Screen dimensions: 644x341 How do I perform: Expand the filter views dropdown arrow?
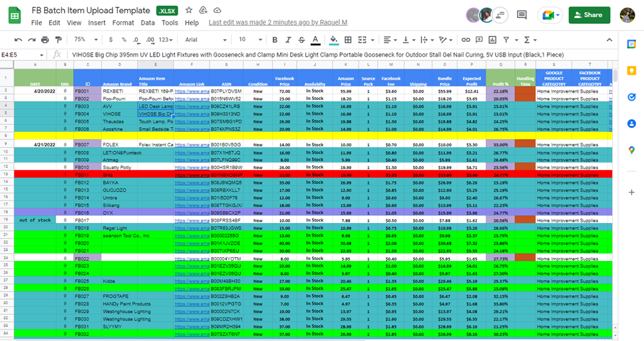point(516,40)
